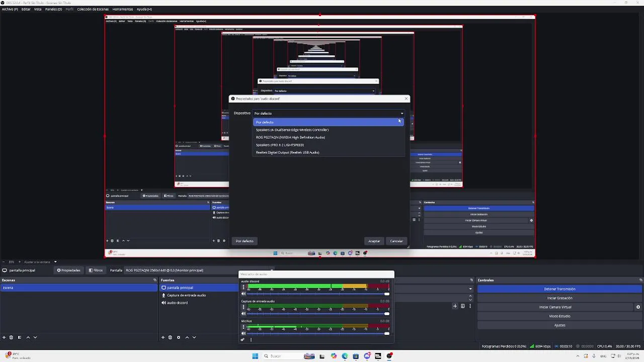Undock the Controles panel with its float icon

[x=640, y=280]
